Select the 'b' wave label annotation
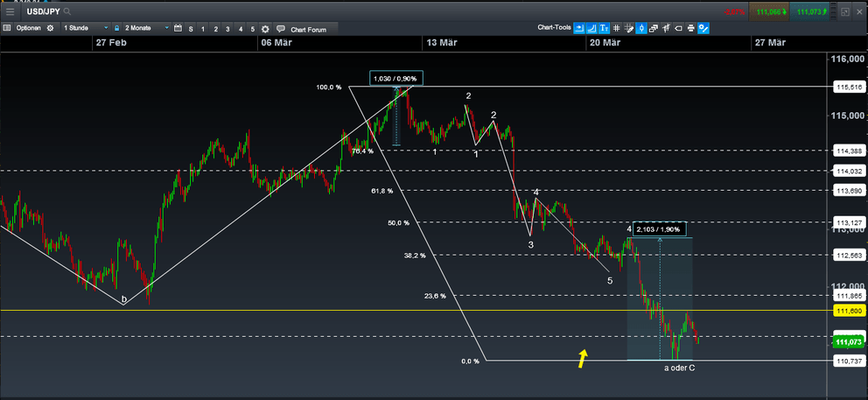The image size is (868, 400). 124,299
